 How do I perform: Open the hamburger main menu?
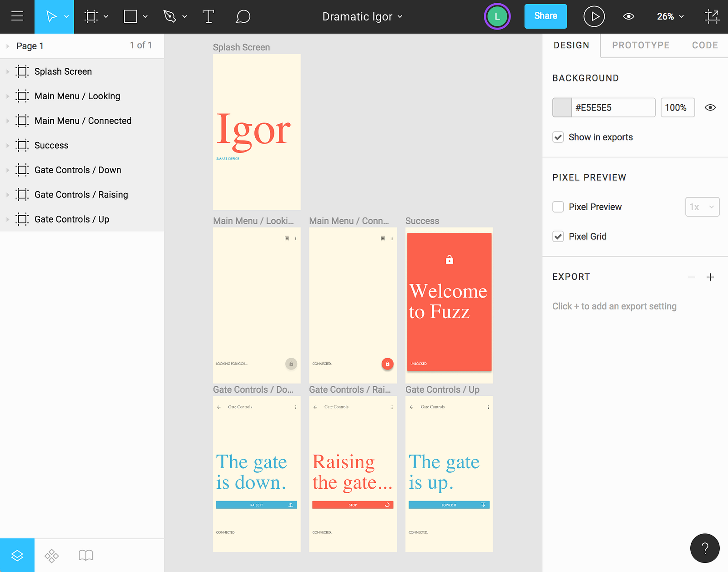pyautogui.click(x=17, y=17)
